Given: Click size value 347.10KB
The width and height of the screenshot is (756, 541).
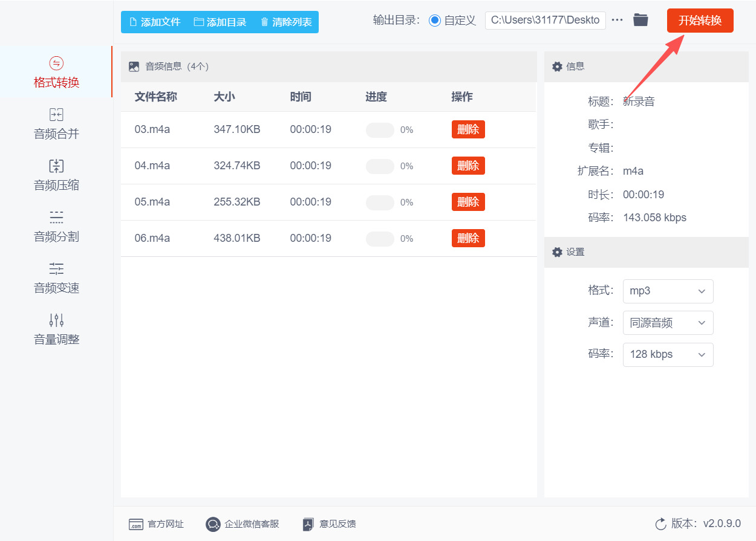Looking at the screenshot, I should click(x=237, y=129).
